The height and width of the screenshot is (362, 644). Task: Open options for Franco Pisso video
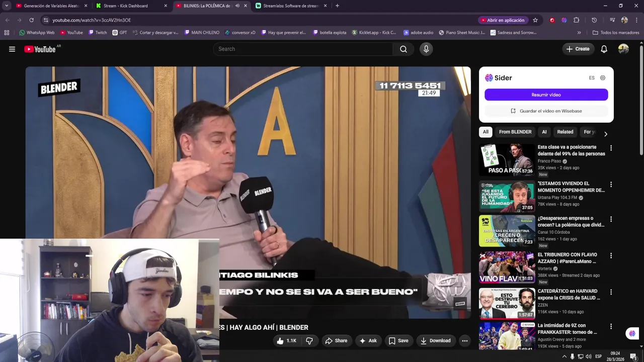pyautogui.click(x=611, y=148)
